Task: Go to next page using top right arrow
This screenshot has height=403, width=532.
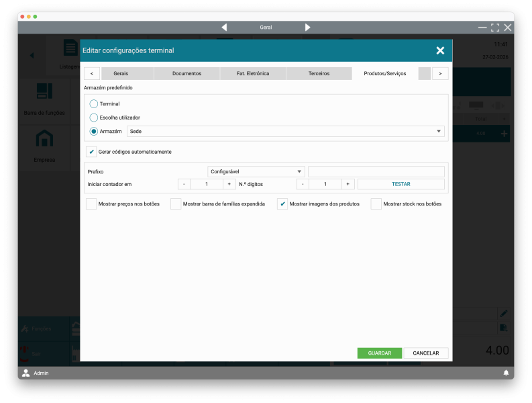Action: point(308,28)
